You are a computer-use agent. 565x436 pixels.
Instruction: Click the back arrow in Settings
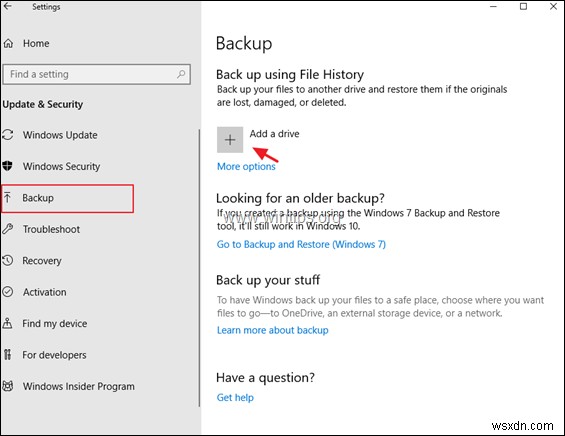coord(8,6)
